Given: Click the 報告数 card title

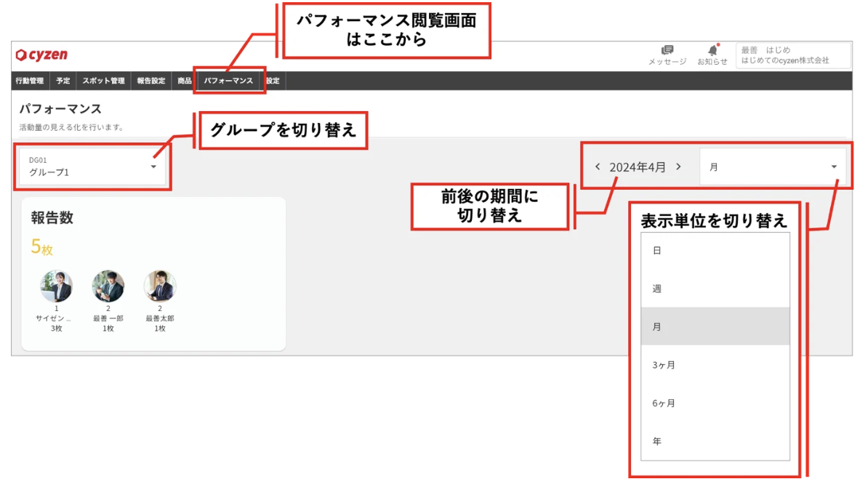Looking at the screenshot, I should (x=52, y=217).
